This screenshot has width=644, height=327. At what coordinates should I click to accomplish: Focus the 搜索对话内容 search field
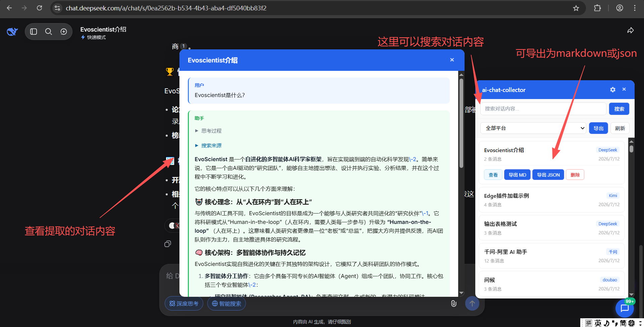point(543,109)
